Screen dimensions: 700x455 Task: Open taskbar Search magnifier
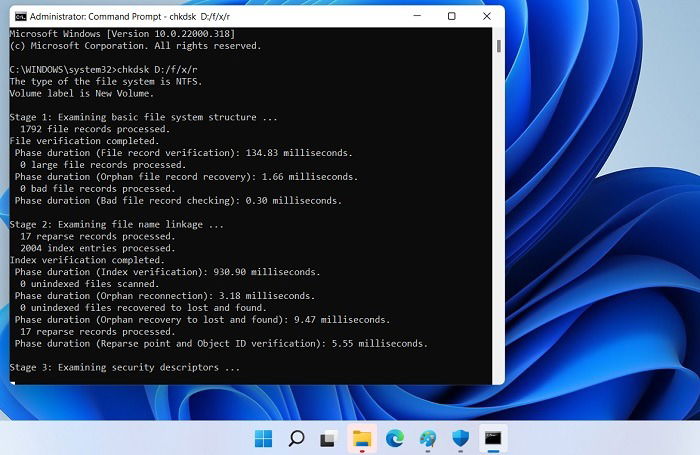pos(296,438)
